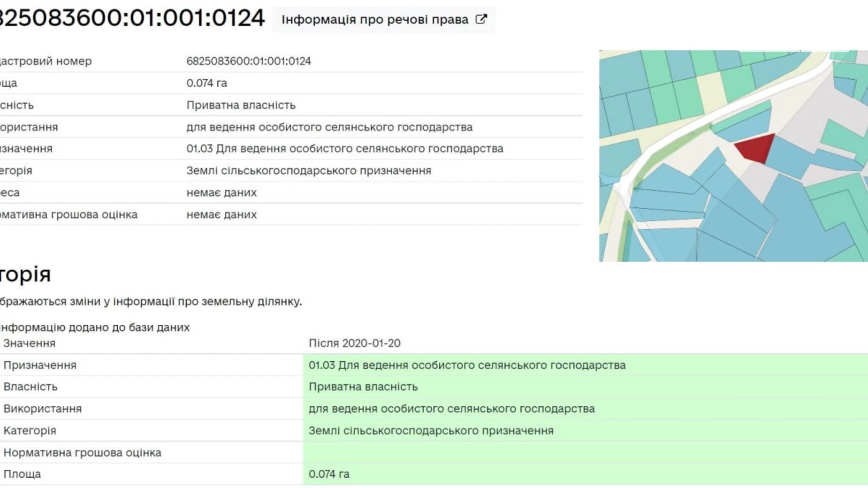Click the немає даних value in the address row
Image resolution: width=868 pixels, height=488 pixels.
[221, 192]
